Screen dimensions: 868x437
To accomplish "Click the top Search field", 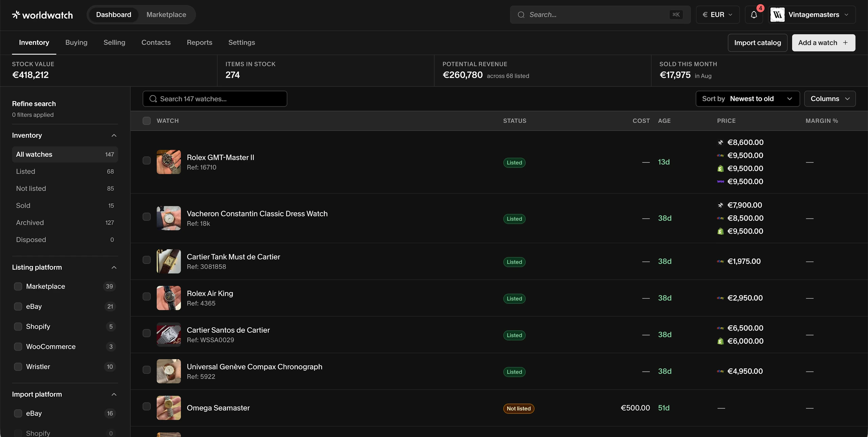I will click(600, 15).
